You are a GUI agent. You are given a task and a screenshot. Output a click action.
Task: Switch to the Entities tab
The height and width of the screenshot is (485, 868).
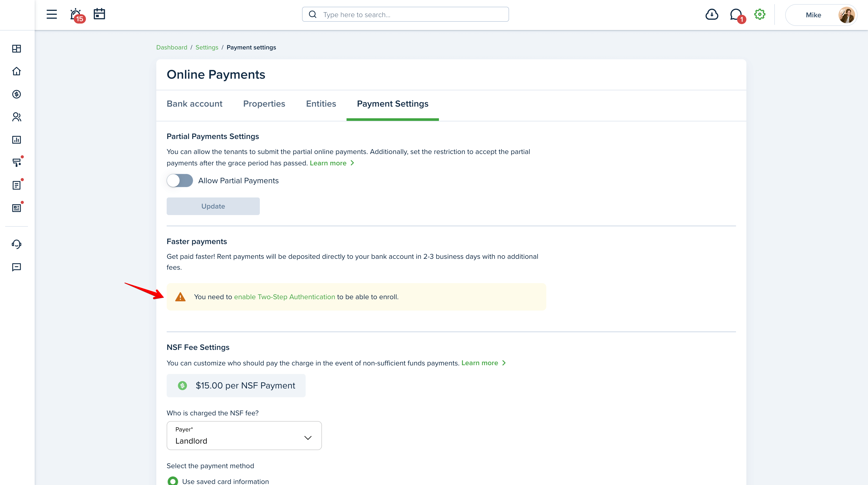pos(321,104)
